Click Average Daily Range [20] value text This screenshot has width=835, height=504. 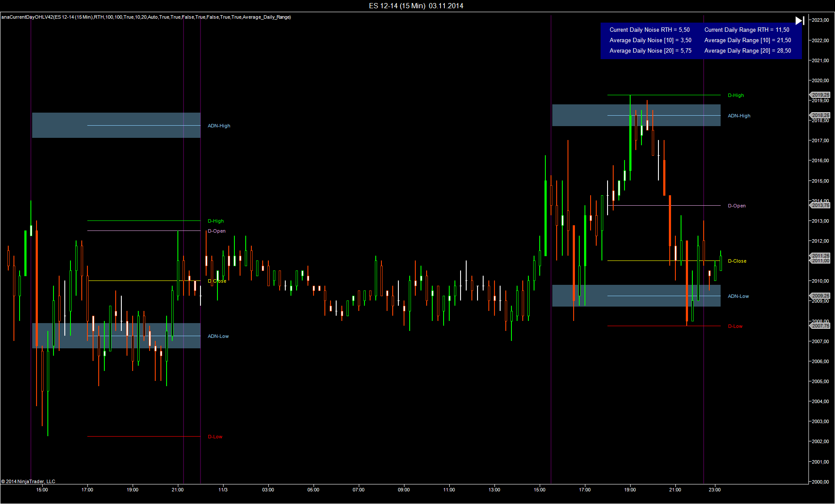(748, 50)
